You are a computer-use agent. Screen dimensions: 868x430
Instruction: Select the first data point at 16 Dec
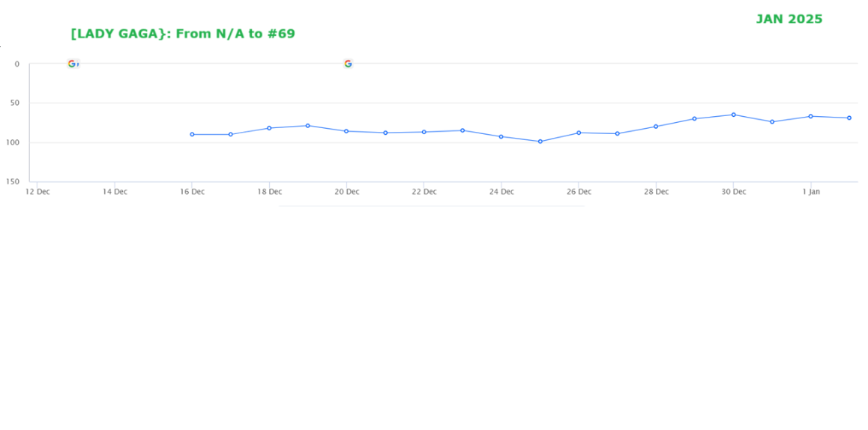click(x=192, y=135)
